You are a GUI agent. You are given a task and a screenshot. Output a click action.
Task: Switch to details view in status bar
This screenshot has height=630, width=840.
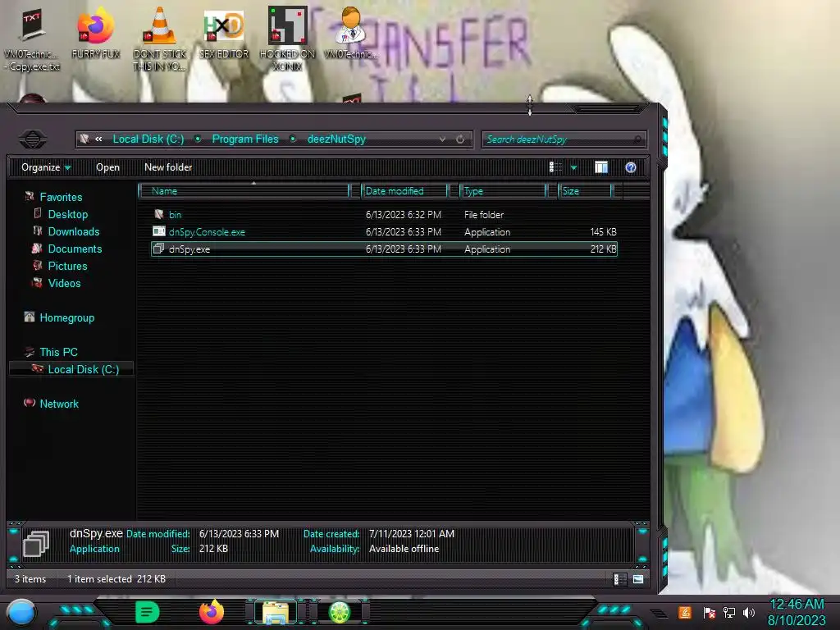pyautogui.click(x=619, y=579)
